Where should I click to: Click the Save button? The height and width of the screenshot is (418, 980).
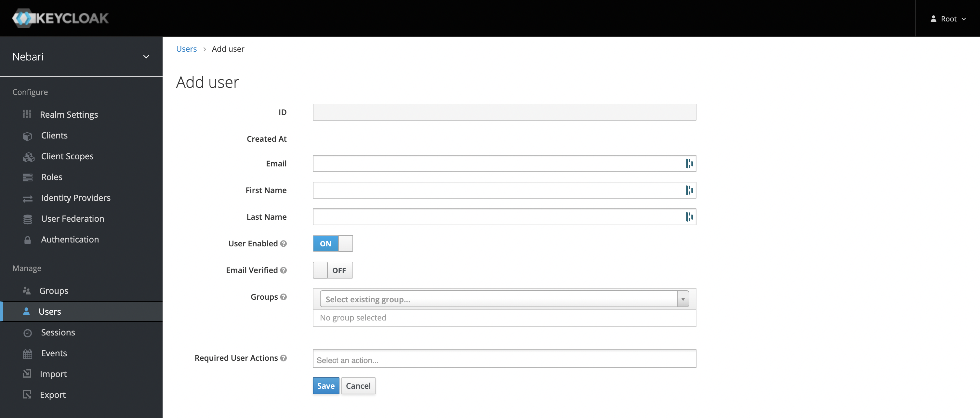pos(325,385)
